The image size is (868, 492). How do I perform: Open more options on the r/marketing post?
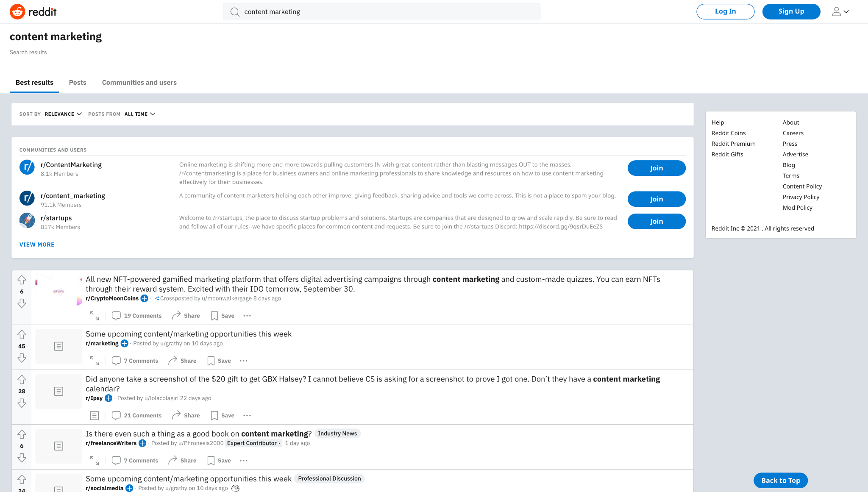pos(244,361)
